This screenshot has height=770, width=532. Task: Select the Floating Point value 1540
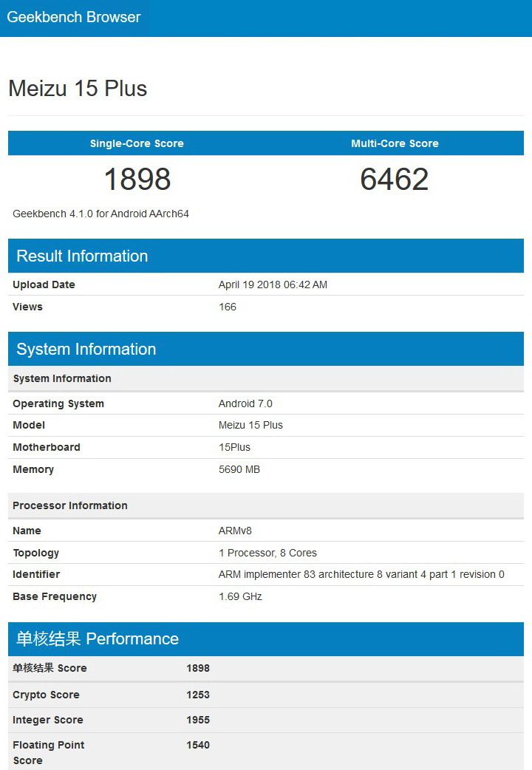(198, 745)
